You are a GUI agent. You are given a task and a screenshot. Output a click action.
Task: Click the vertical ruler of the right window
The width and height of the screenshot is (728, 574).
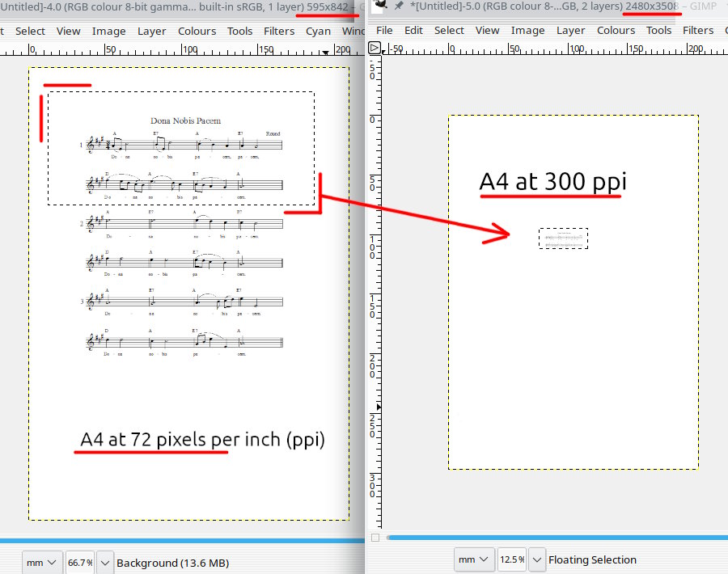point(375,291)
